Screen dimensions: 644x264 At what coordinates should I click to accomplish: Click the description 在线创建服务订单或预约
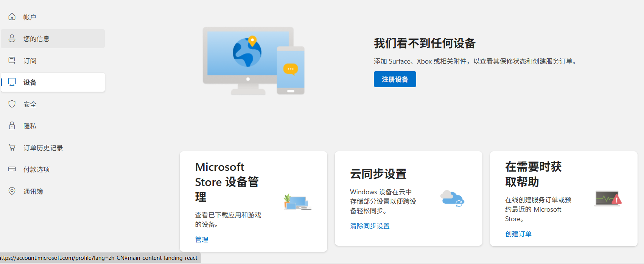[x=538, y=209]
